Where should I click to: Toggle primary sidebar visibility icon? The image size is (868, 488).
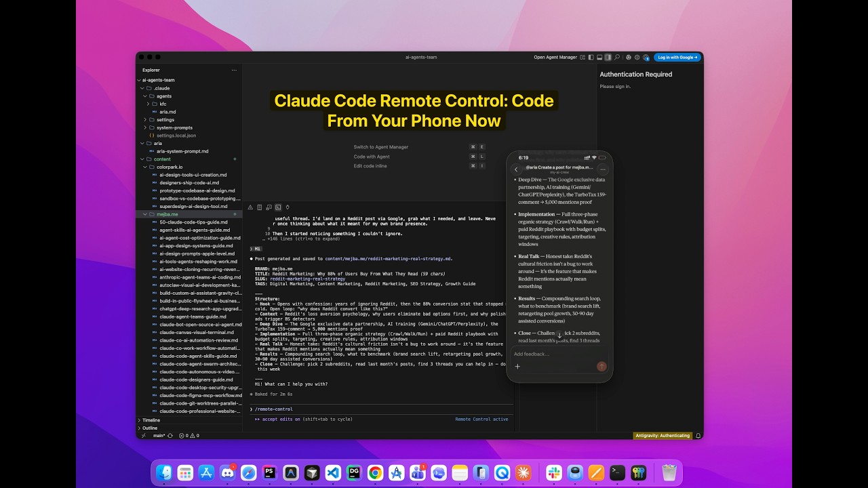(591, 58)
